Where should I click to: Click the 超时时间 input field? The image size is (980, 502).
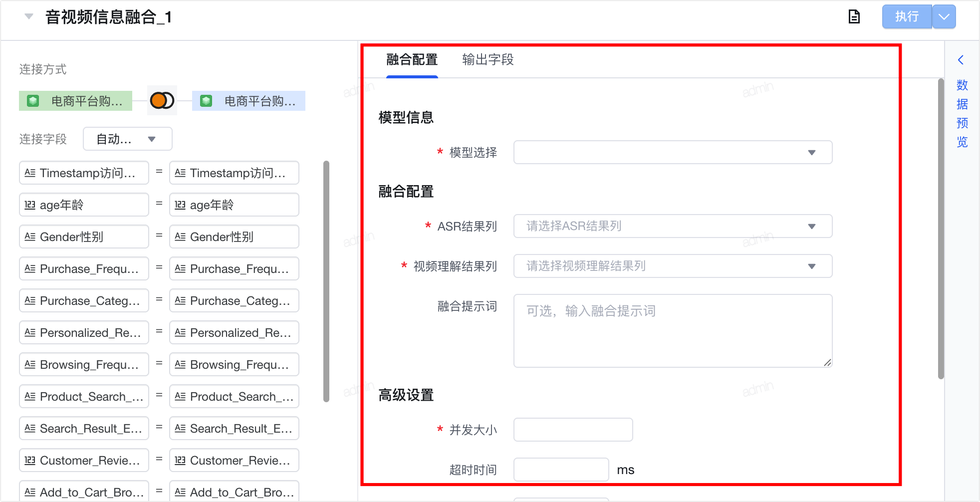561,470
